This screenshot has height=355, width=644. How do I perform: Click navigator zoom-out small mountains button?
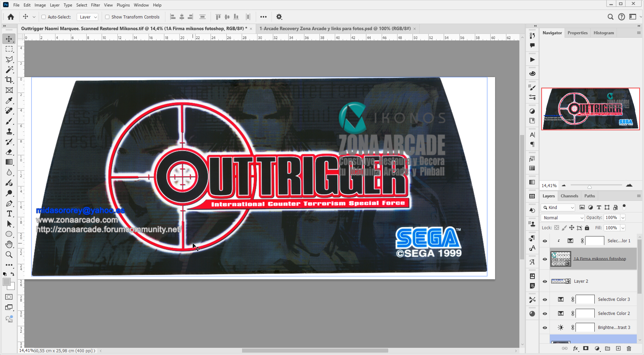point(564,185)
